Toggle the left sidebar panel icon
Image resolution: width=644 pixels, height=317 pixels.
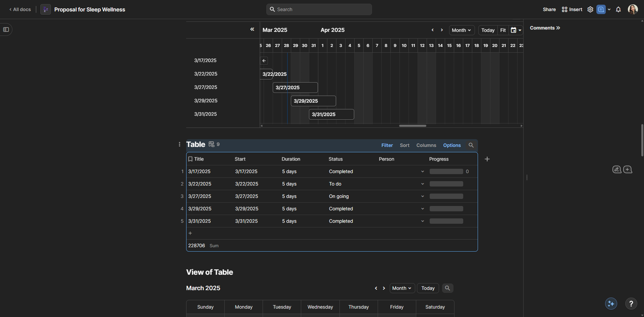coord(6,30)
